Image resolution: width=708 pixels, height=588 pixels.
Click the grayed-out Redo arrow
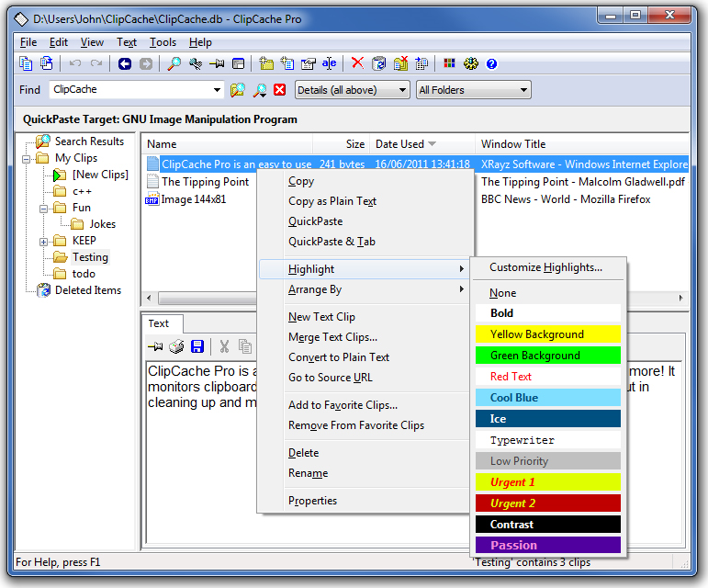click(x=96, y=63)
